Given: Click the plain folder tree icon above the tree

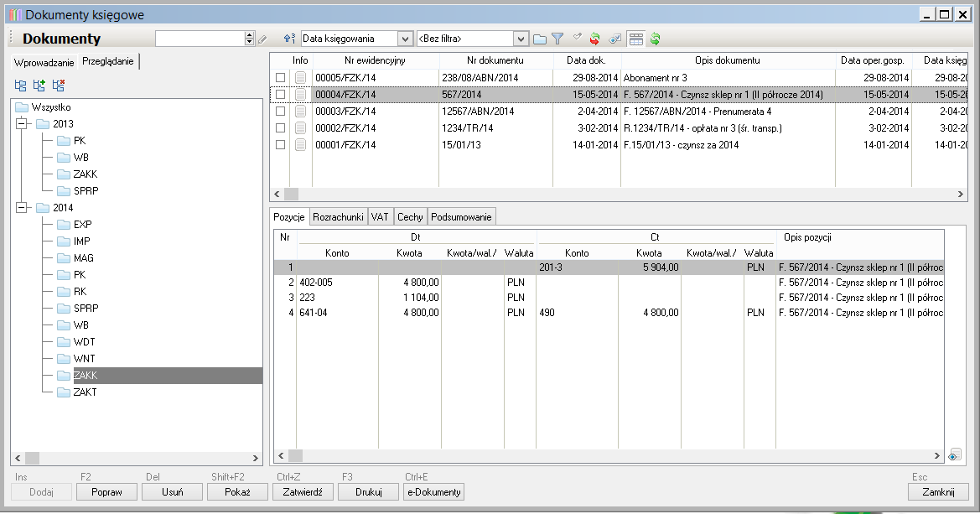Looking at the screenshot, I should point(21,86).
